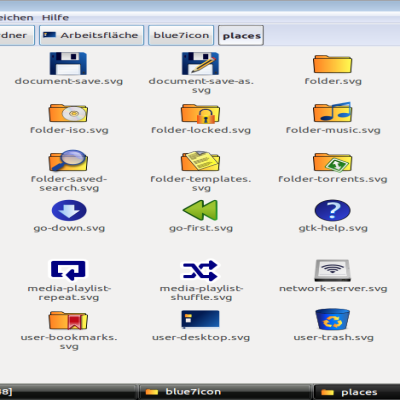
Task: Select the media-playlist-repeat.svg loop icon
Action: [x=68, y=270]
